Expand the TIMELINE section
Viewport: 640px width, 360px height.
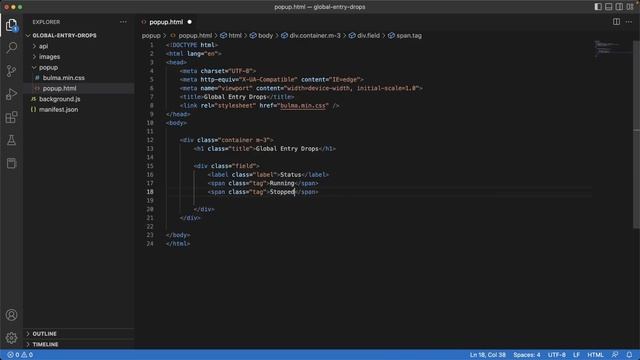pyautogui.click(x=45, y=344)
